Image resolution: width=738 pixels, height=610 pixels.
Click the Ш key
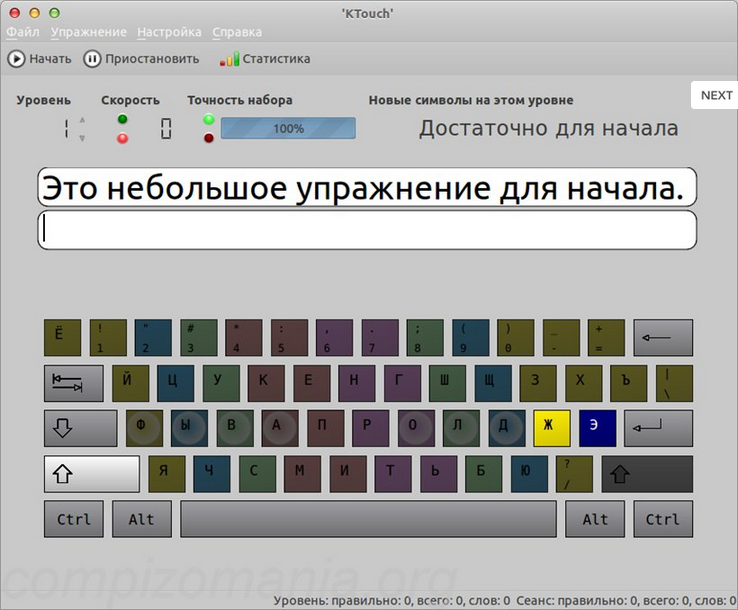[x=448, y=383]
